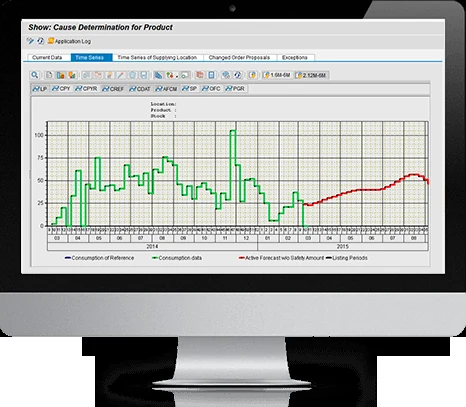Go to the Exceptions tab
Screen dimensions: 466x407
295,58
